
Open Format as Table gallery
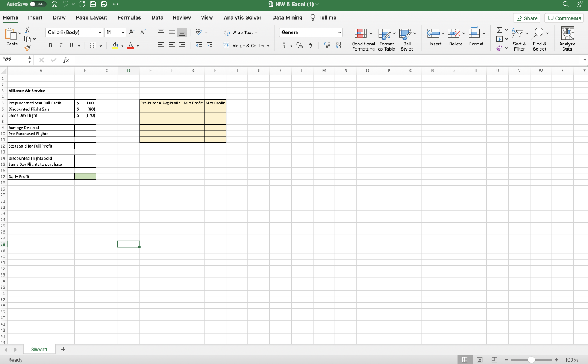tap(386, 40)
